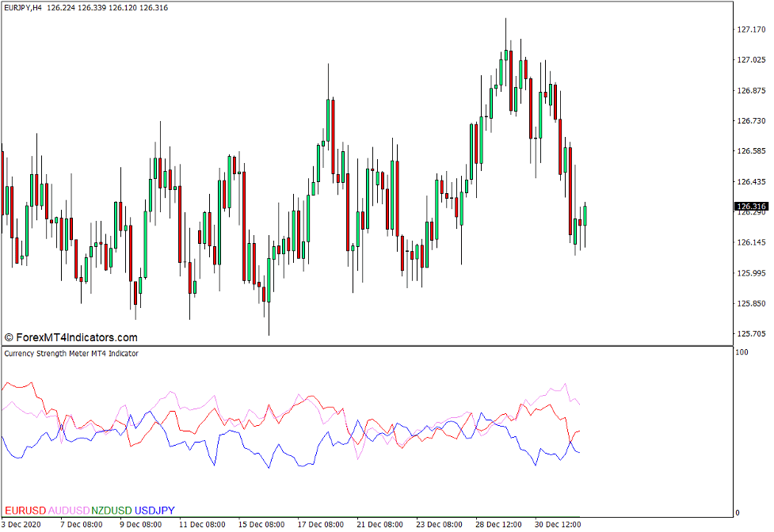The image size is (774, 532).
Task: Select the current price tag 126.316
Action: (753, 206)
